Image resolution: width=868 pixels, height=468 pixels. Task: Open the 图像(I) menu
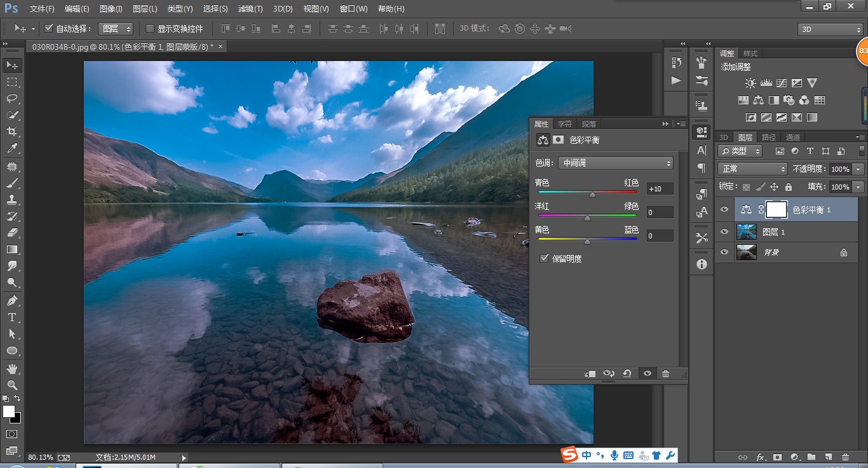tap(111, 9)
